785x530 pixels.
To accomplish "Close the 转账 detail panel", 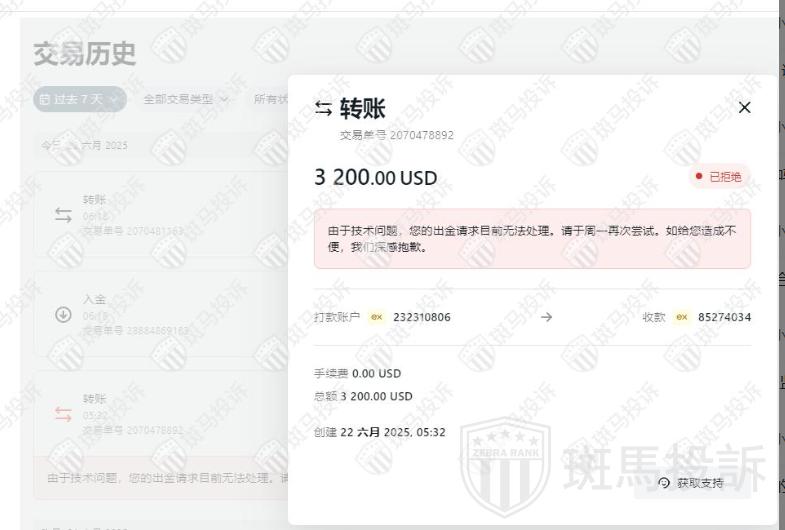I will click(x=744, y=108).
